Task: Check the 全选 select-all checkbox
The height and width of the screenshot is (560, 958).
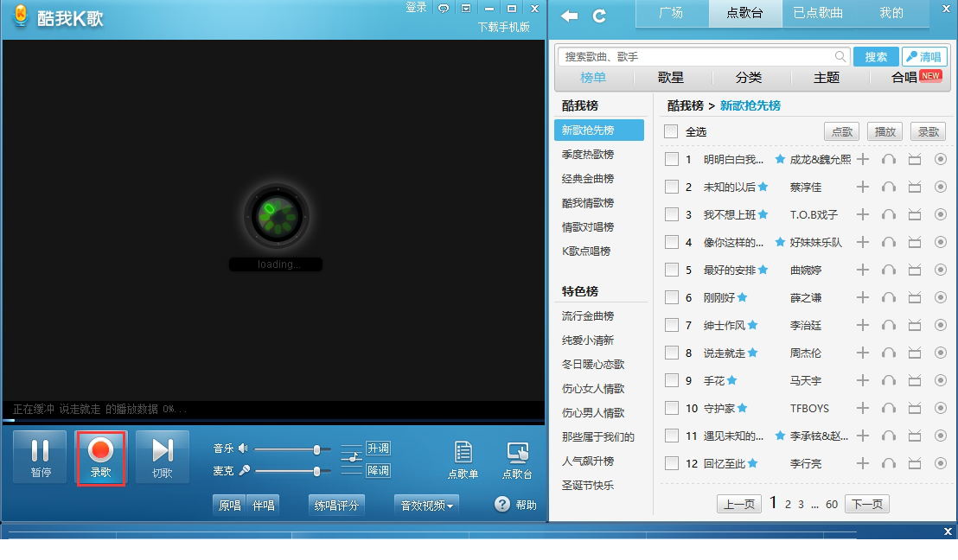Action: pyautogui.click(x=670, y=131)
